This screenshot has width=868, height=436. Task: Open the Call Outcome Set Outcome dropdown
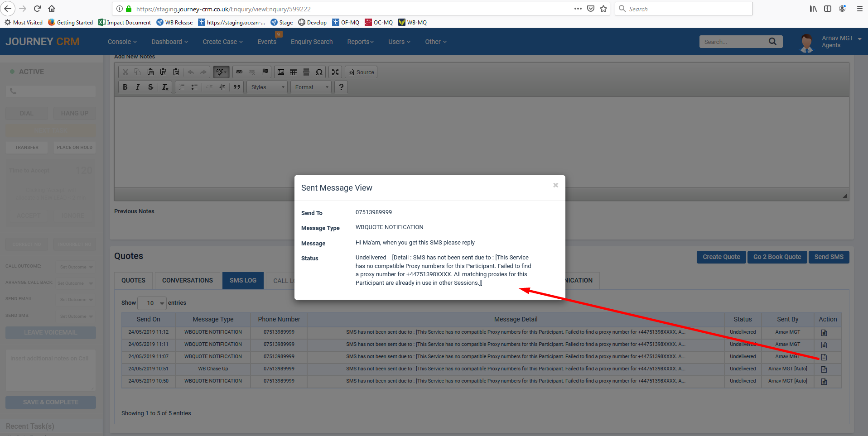[x=76, y=267]
